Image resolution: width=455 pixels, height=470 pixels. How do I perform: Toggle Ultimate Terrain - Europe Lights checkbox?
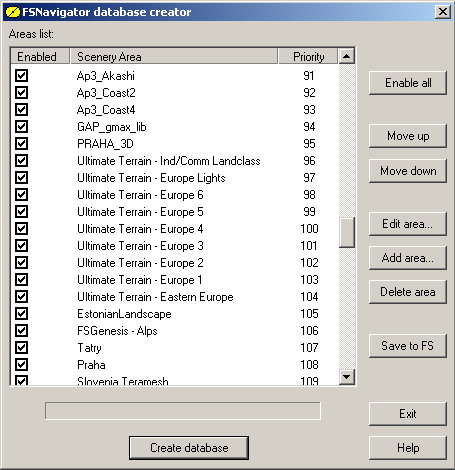pyautogui.click(x=21, y=177)
